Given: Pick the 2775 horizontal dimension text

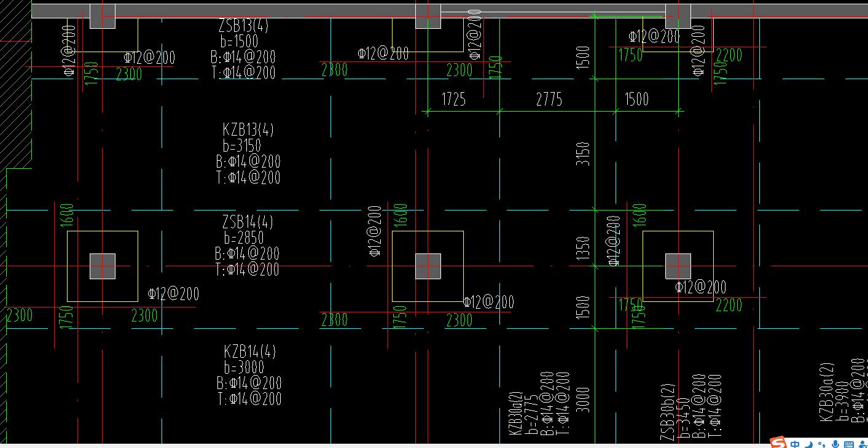Looking at the screenshot, I should [x=549, y=99].
